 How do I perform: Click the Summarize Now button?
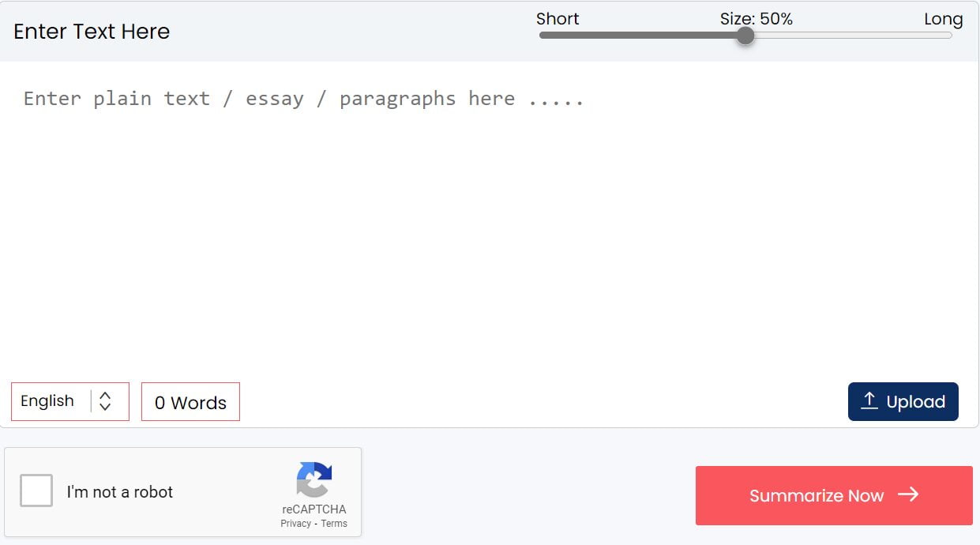834,495
